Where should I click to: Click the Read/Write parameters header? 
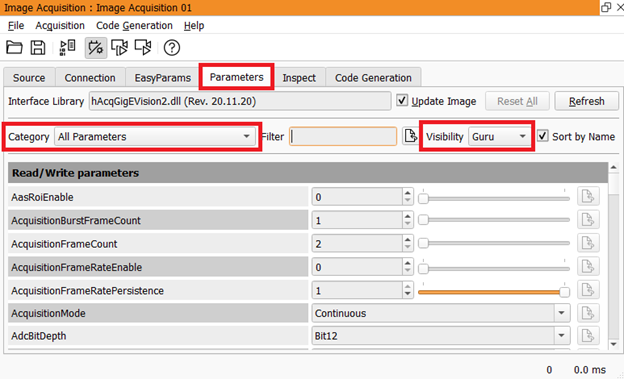[x=308, y=173]
